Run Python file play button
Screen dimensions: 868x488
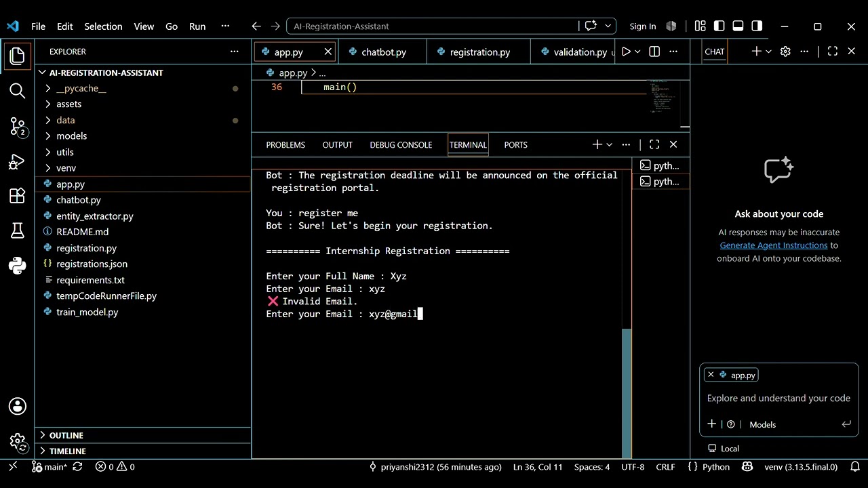coord(626,52)
